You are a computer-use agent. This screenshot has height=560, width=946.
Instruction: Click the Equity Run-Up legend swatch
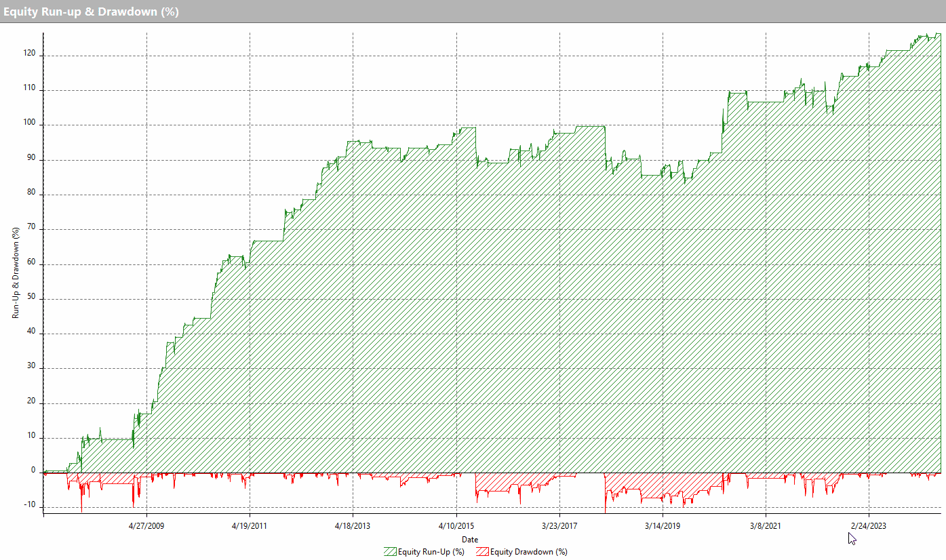point(391,551)
